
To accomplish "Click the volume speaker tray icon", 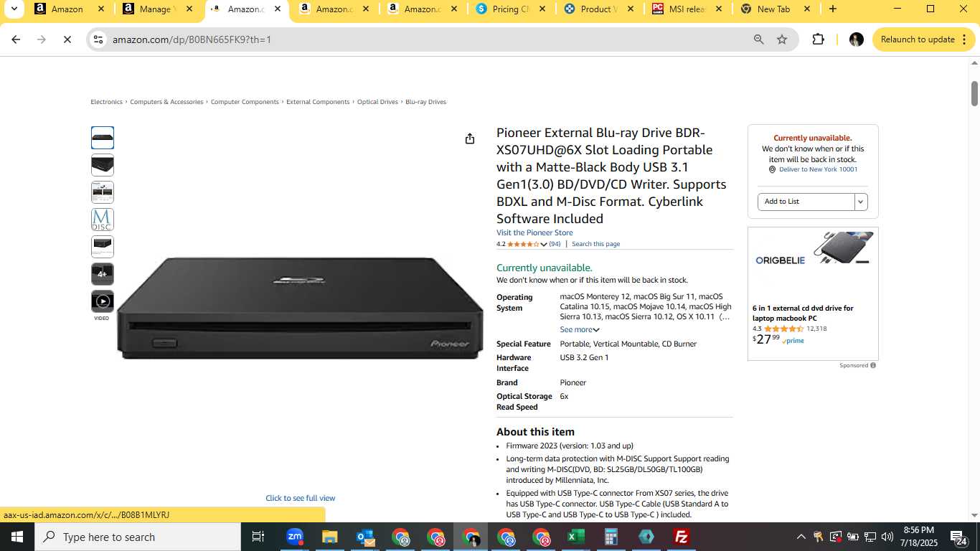I will [x=887, y=537].
